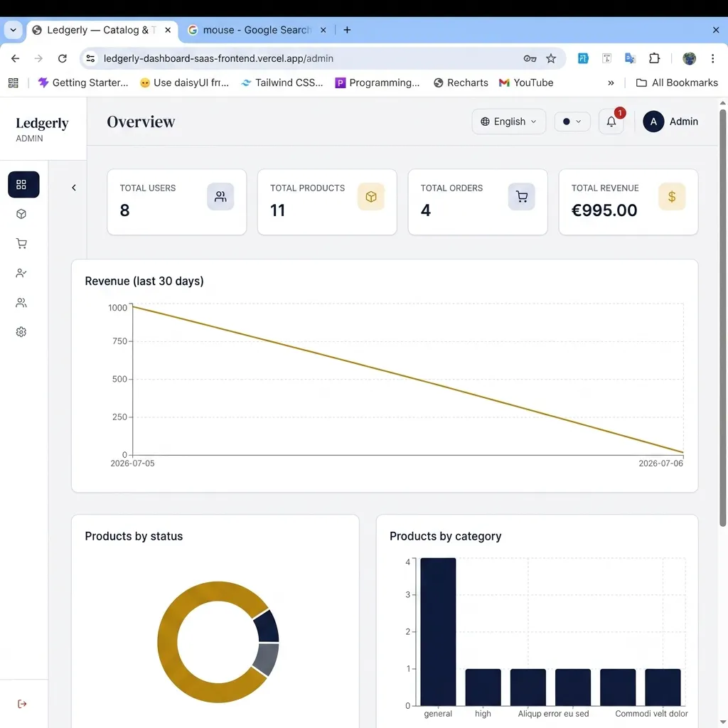Go back with the browser back arrow

coord(16,58)
